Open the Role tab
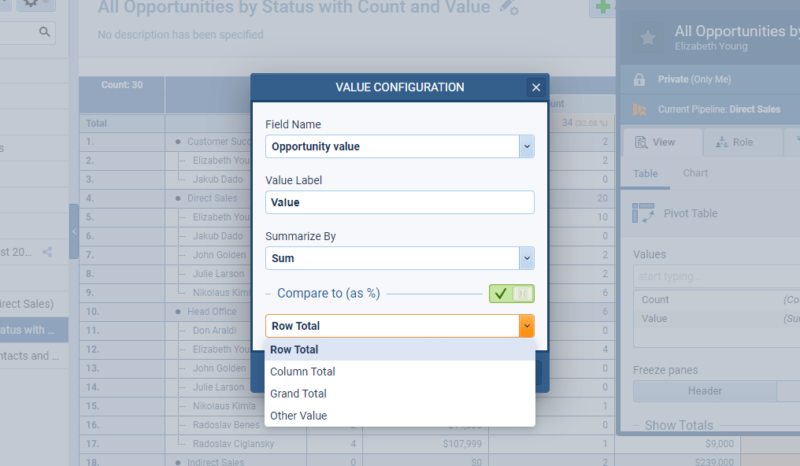The width and height of the screenshot is (800, 466). coord(742,142)
